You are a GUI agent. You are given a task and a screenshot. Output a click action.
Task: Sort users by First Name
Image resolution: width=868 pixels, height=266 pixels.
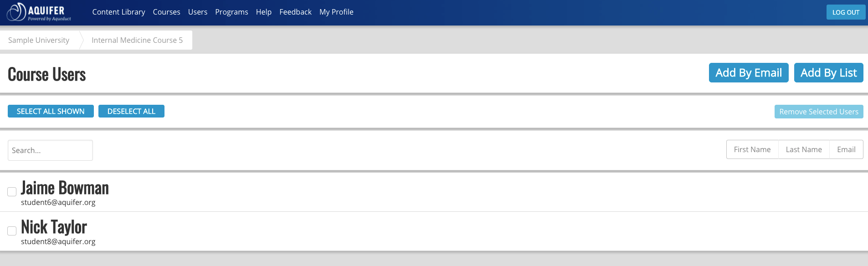tap(752, 149)
